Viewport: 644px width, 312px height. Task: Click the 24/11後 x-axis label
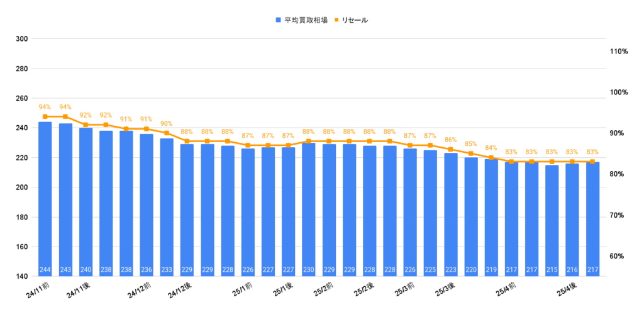click(x=77, y=290)
